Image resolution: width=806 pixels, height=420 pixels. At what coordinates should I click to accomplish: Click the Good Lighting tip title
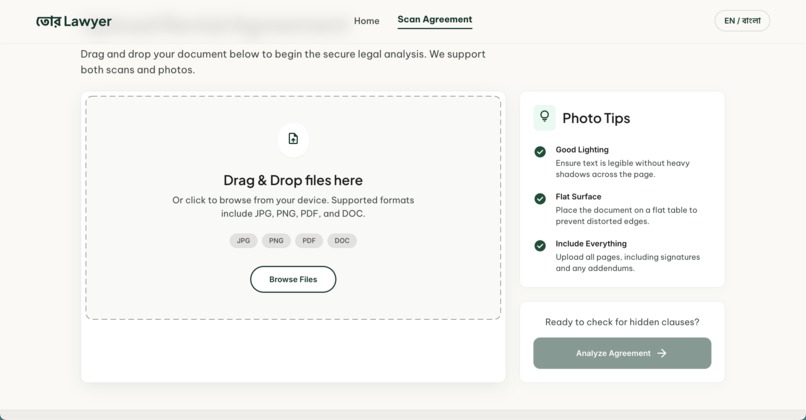tap(582, 150)
